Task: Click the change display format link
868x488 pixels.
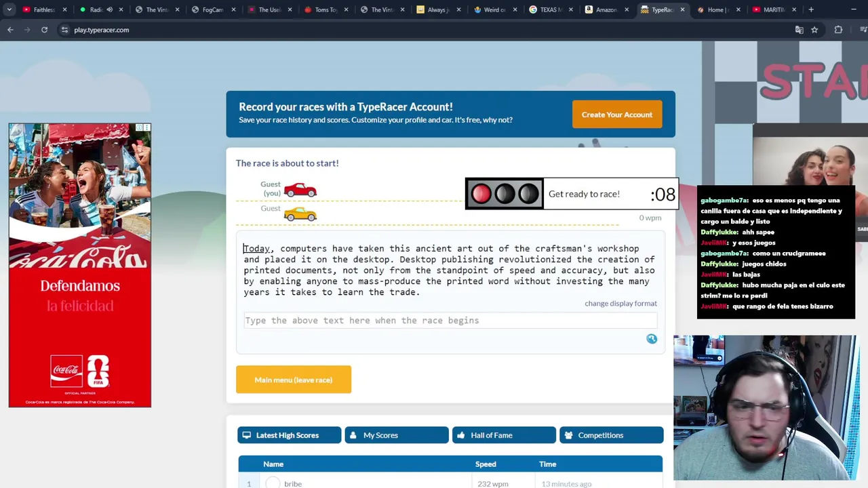Action: [x=620, y=303]
